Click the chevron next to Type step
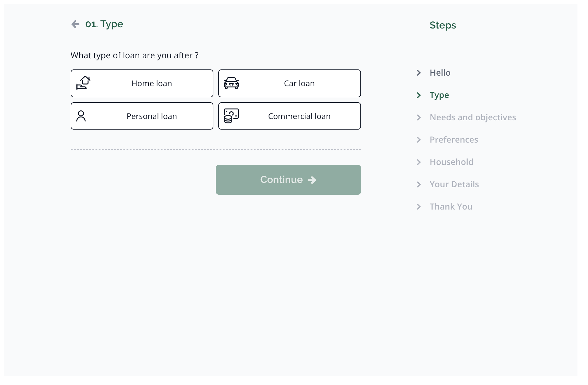Viewport: 588px width, 385px height. click(x=419, y=95)
